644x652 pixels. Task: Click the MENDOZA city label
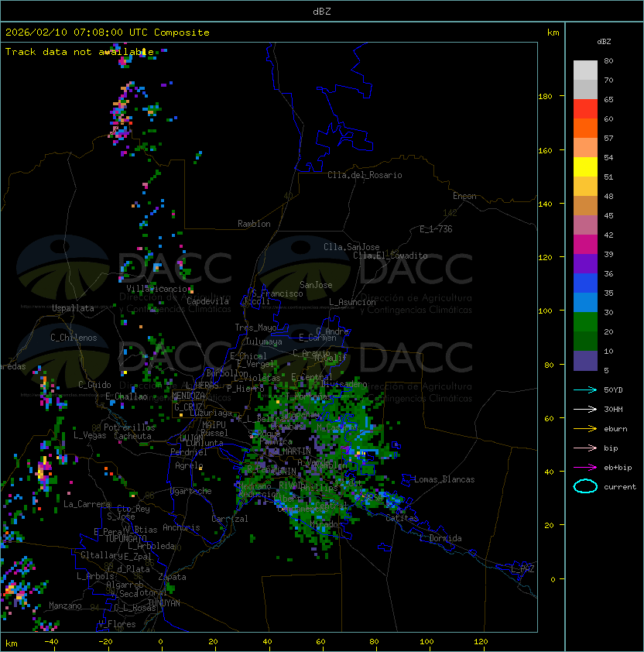coord(188,396)
